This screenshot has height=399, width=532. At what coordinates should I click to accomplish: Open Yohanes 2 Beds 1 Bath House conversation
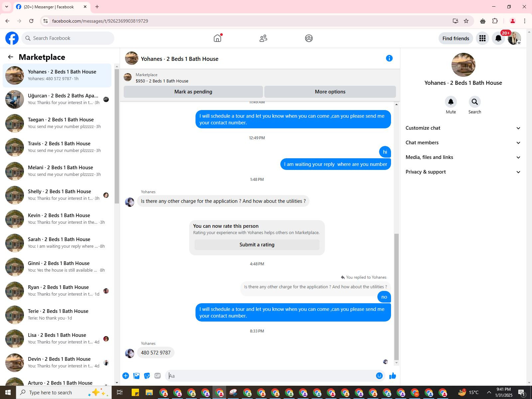(x=57, y=75)
